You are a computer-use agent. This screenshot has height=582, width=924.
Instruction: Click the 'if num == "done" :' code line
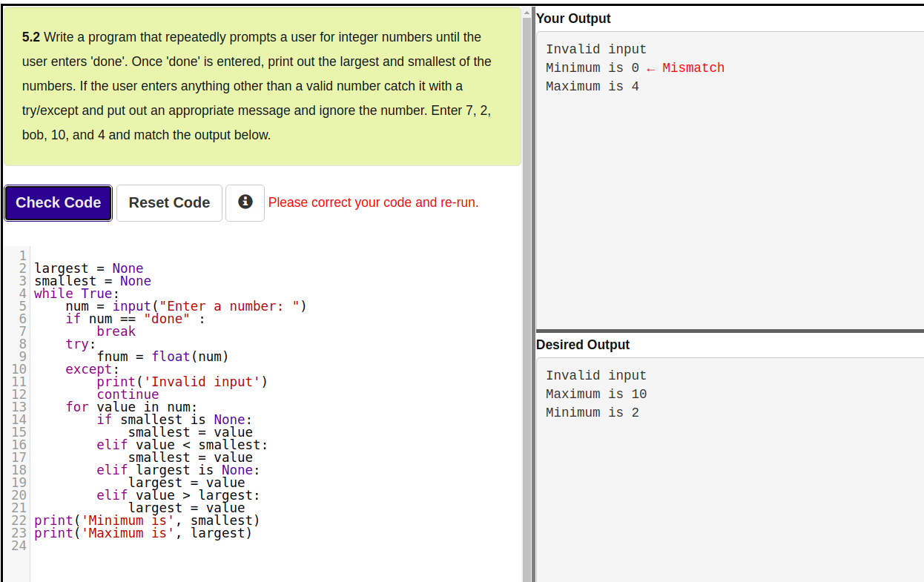[136, 319]
